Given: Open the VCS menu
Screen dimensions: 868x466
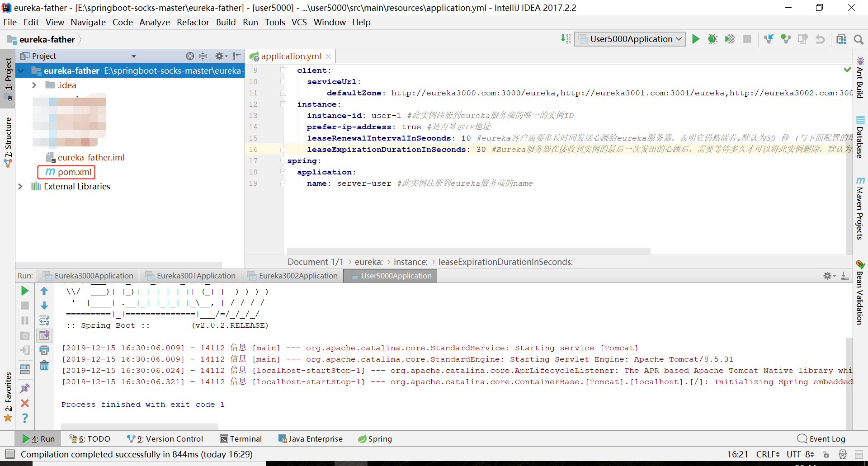Looking at the screenshot, I should [299, 22].
